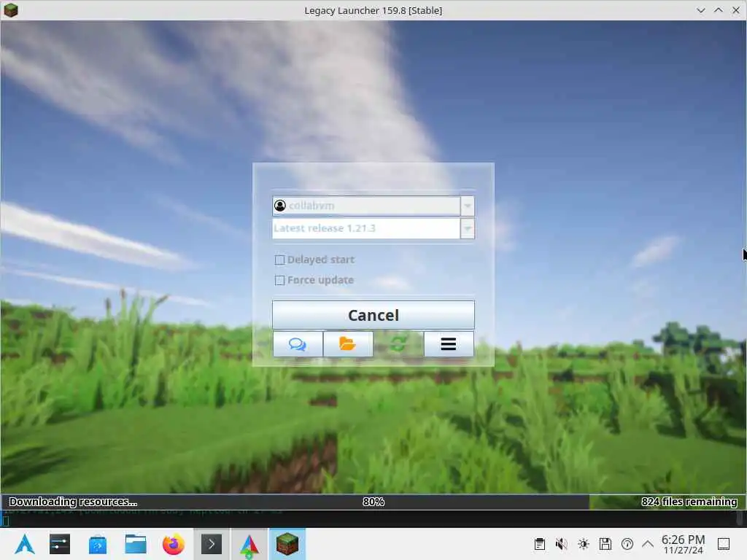Image resolution: width=747 pixels, height=560 pixels.
Task: Click the Downloading resources status text
Action: click(x=74, y=502)
